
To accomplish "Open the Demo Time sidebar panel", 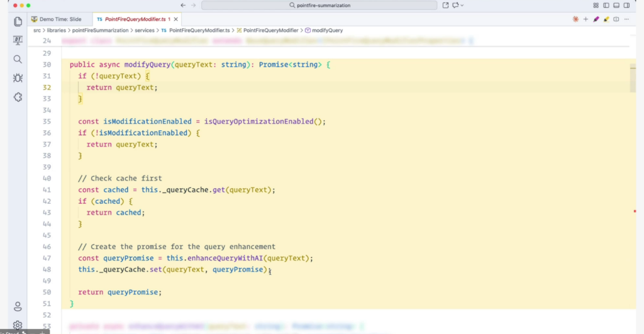I will tap(18, 40).
